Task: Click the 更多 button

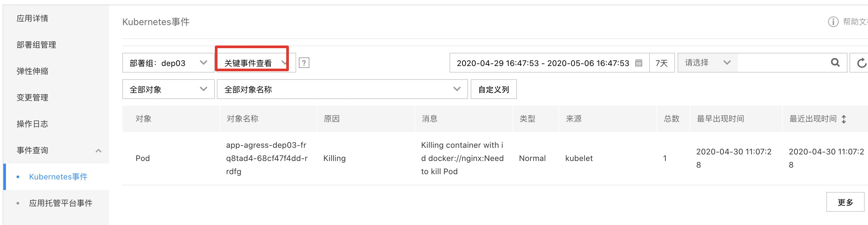Action: (845, 202)
